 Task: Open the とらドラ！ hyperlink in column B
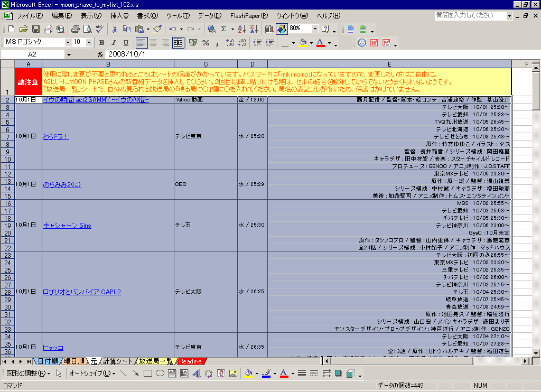point(56,136)
